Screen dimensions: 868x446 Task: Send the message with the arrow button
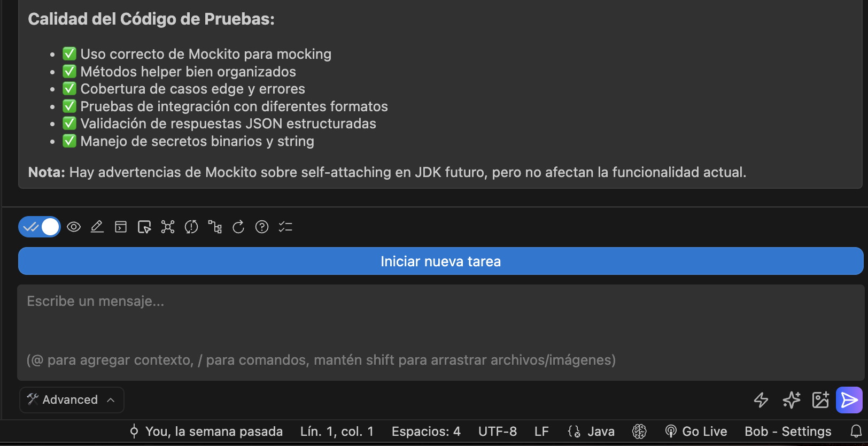click(849, 400)
